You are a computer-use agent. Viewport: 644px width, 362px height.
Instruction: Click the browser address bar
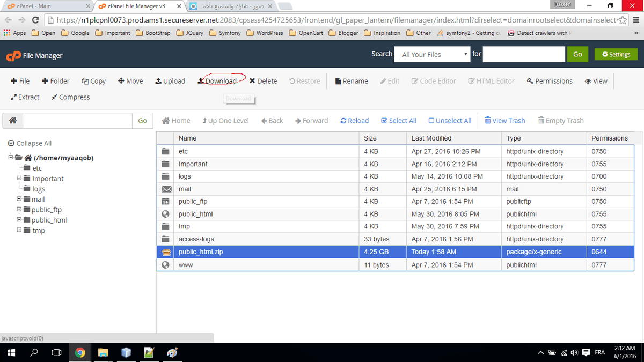(336, 20)
